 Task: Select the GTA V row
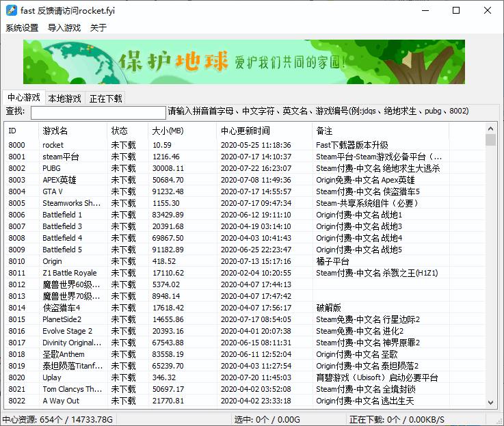point(244,191)
